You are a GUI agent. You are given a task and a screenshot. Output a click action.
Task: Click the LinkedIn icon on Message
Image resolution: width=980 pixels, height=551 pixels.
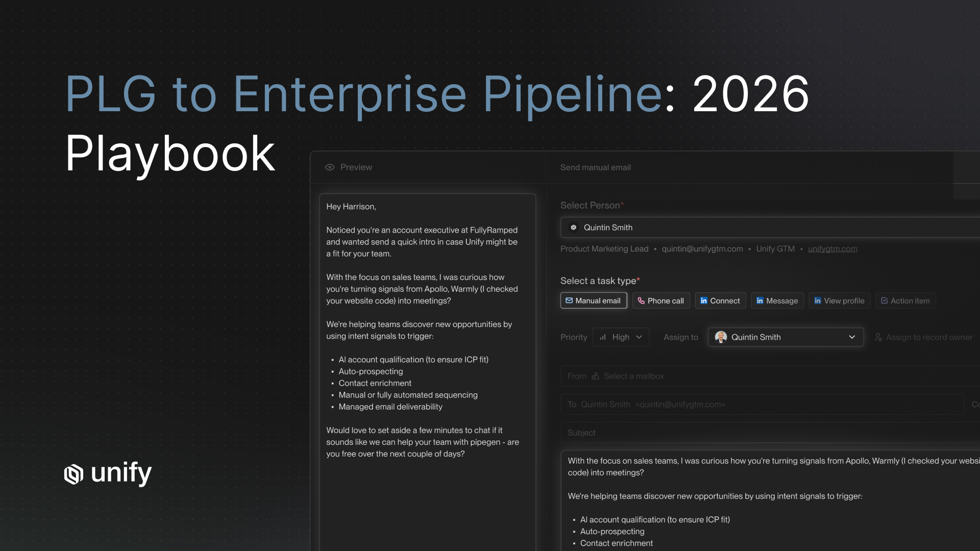[x=759, y=301]
